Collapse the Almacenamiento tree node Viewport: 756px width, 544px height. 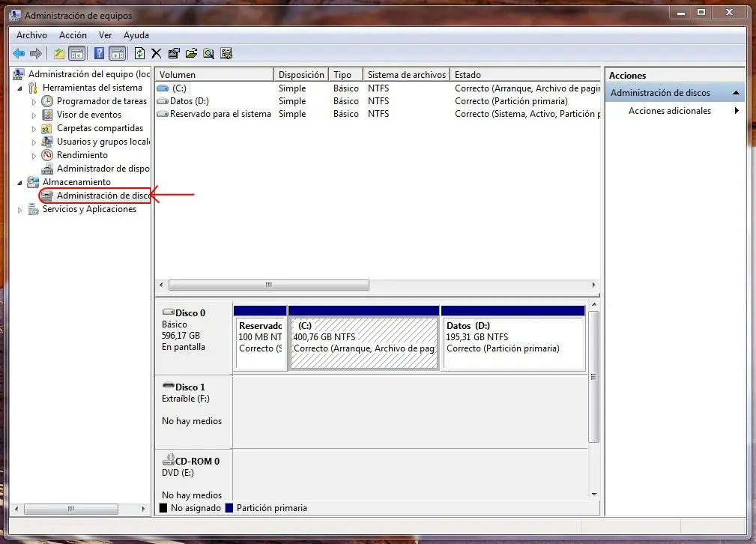tap(20, 182)
